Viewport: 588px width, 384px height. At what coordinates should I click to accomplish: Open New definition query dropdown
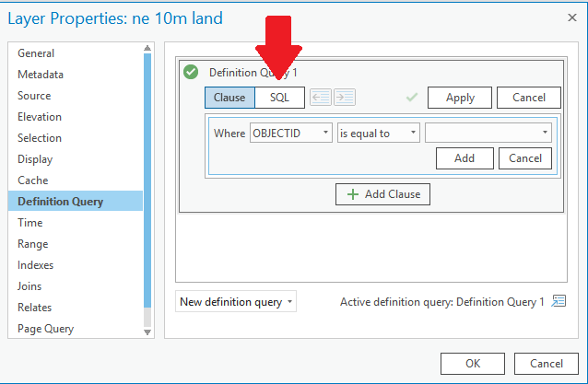click(236, 301)
